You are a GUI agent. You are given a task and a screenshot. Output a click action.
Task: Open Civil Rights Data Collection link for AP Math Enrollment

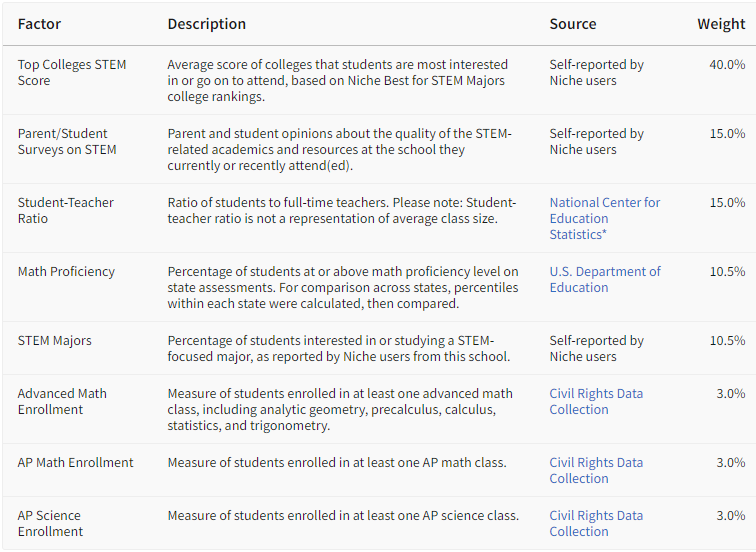point(596,470)
